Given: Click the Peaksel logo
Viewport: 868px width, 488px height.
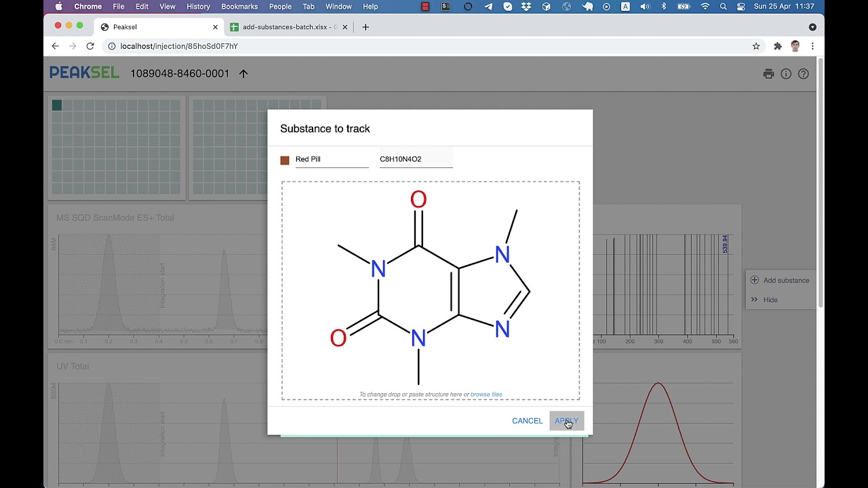Looking at the screenshot, I should pos(84,73).
